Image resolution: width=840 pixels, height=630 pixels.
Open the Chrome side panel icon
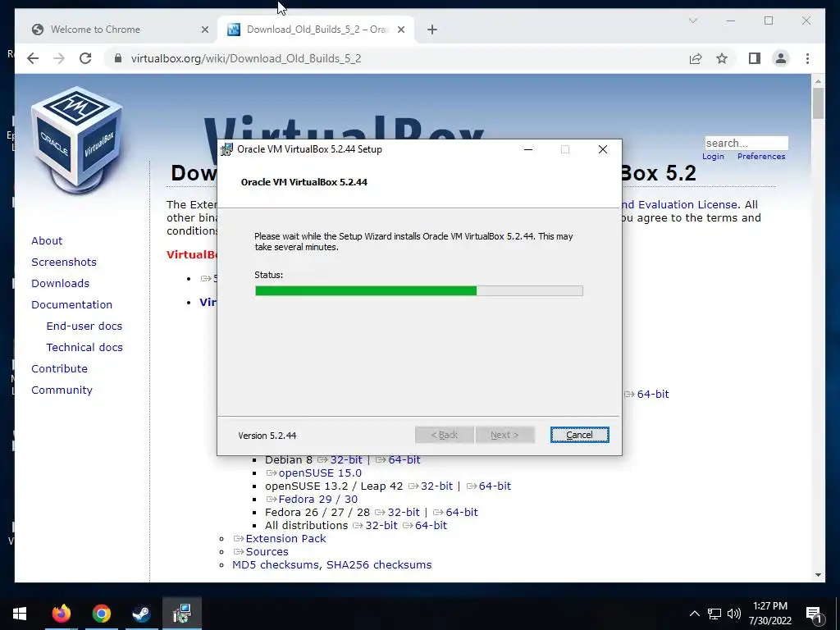755,58
